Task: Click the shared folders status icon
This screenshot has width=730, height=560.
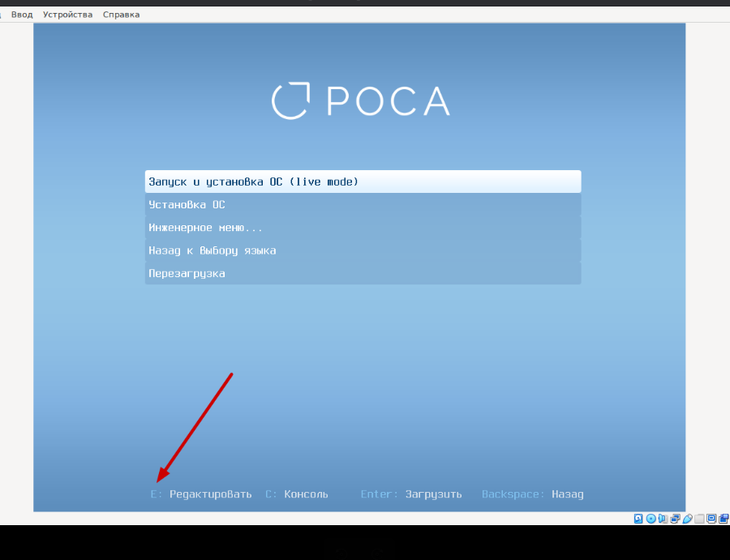Action: [699, 519]
